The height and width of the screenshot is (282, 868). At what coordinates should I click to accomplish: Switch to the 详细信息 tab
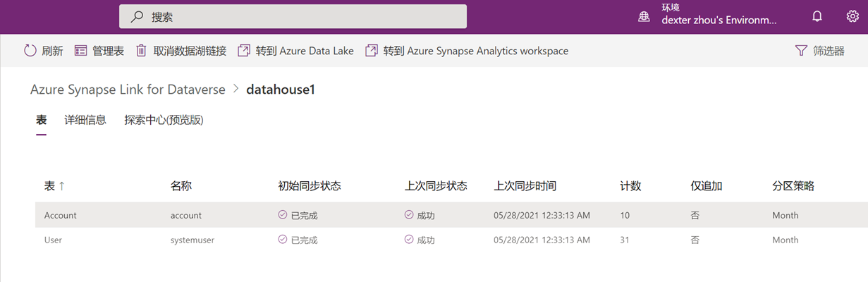point(85,120)
